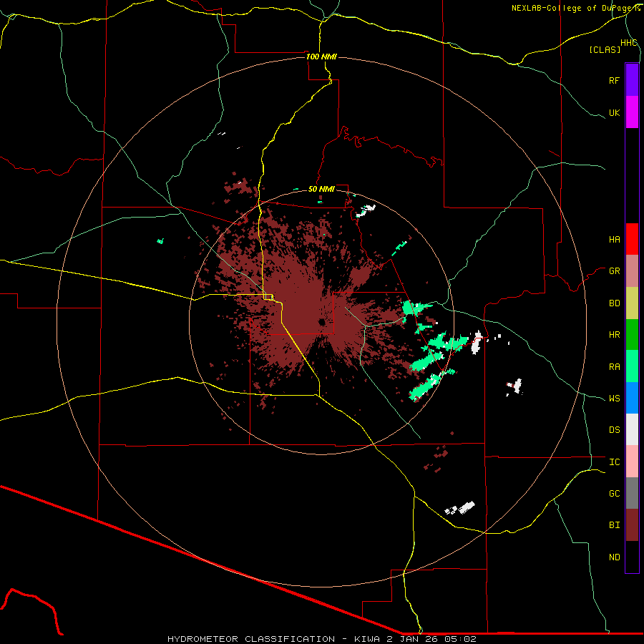
Task: Click the BI legend label
Action: 614,525
